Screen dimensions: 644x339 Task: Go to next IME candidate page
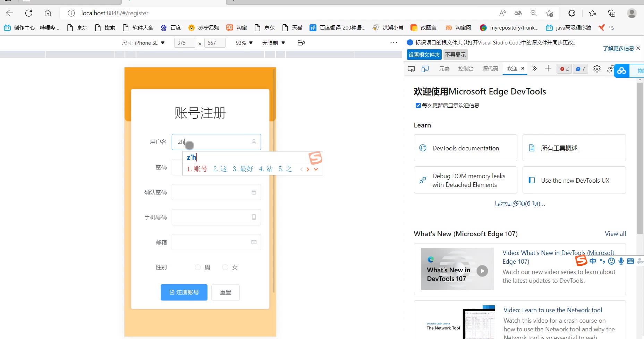point(308,169)
